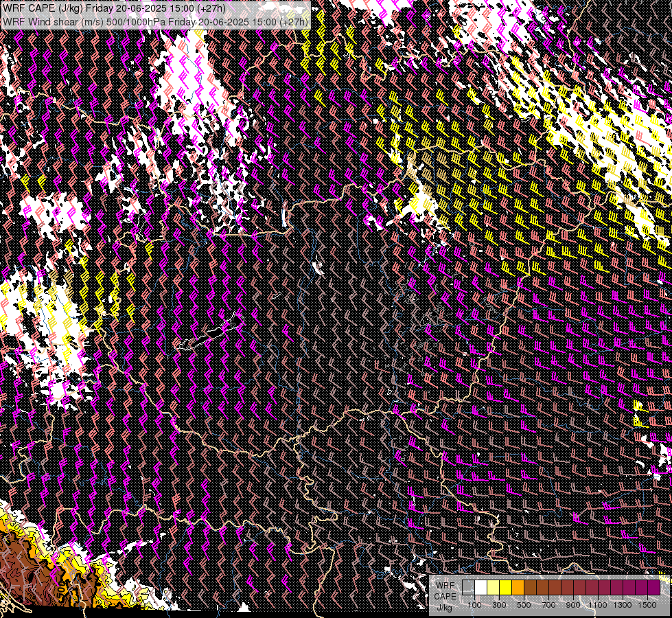Select the orange legend swatch
Screen dimensions: 672x618
518,588
